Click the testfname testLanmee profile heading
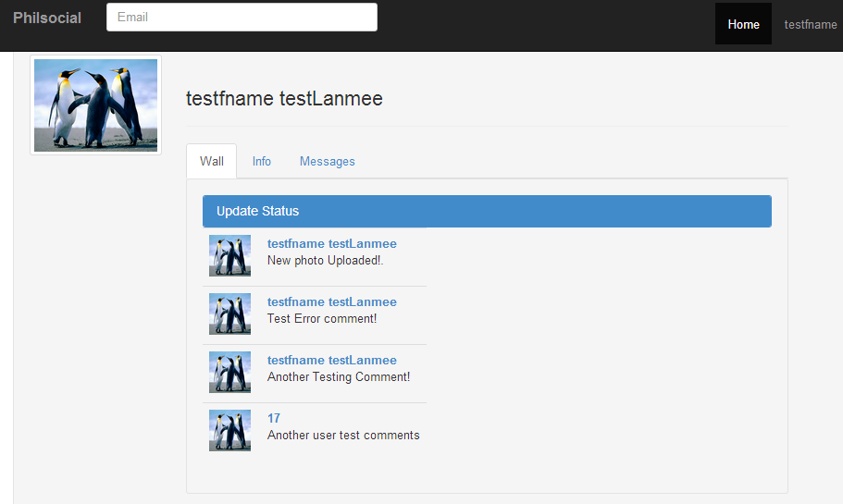Viewport: 843px width, 504px height. [x=284, y=99]
